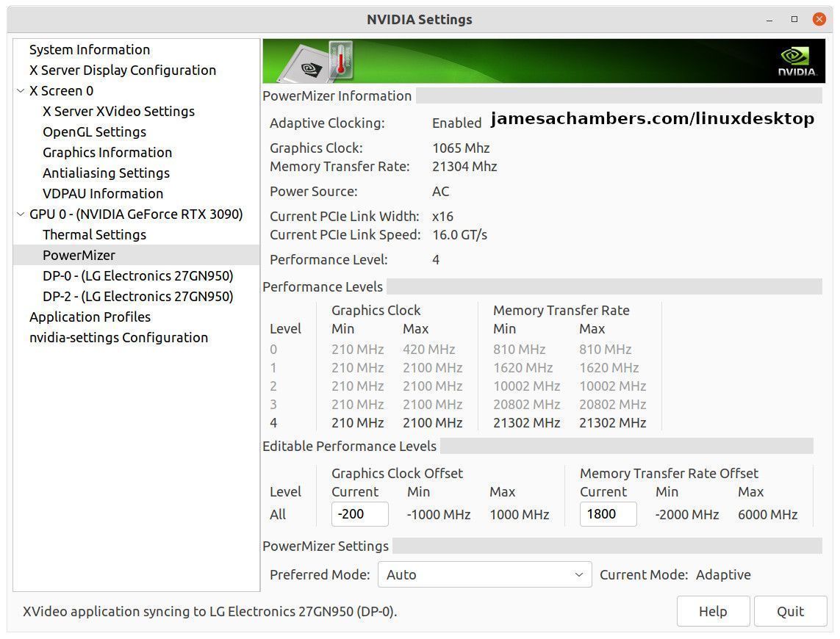This screenshot has height=639, width=840.
Task: Select X Server XVideo Settings
Action: click(x=118, y=111)
